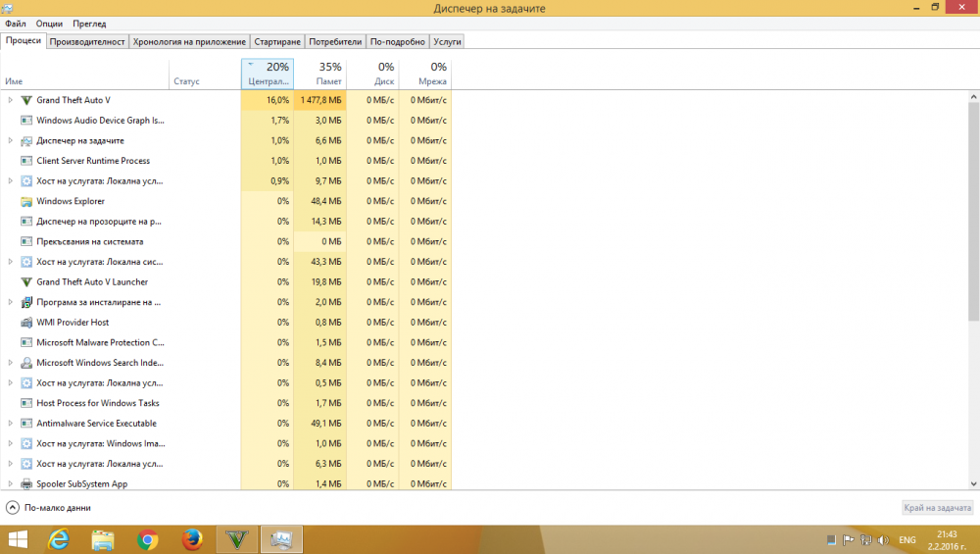Open the Преглед menu
The height and width of the screenshot is (554, 980).
tap(89, 24)
